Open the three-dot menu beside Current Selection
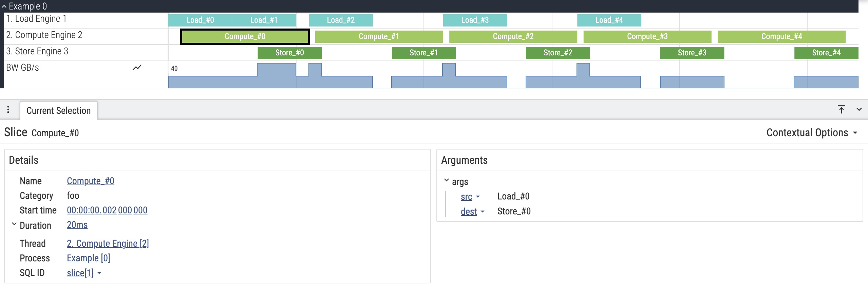This screenshot has width=868, height=297. 8,109
